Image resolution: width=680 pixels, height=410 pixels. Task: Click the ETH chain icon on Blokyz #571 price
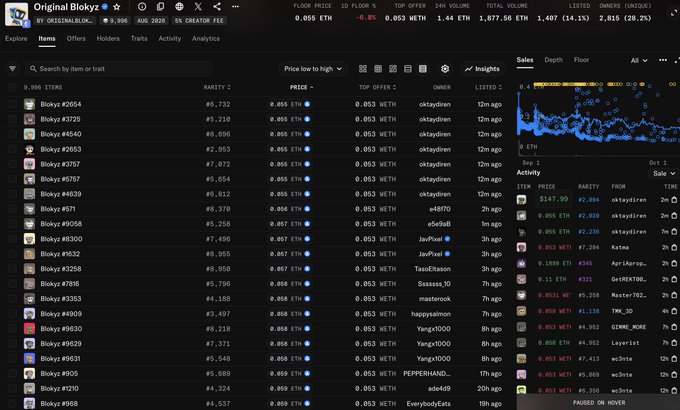pos(307,209)
